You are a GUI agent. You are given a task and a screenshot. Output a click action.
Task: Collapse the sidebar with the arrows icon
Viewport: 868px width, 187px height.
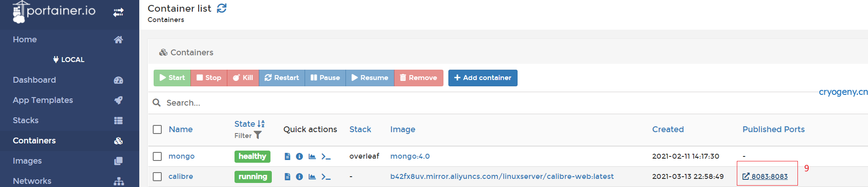click(x=118, y=13)
